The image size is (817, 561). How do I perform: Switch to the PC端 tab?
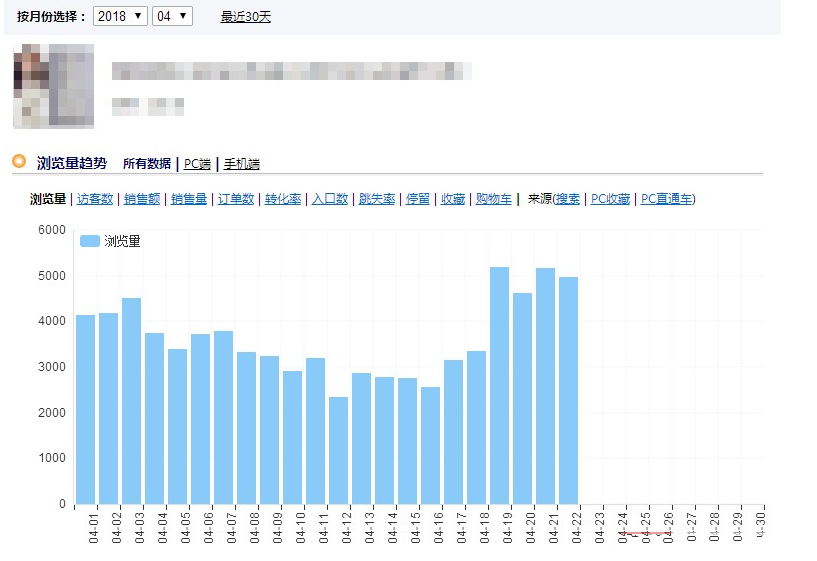pyautogui.click(x=197, y=164)
